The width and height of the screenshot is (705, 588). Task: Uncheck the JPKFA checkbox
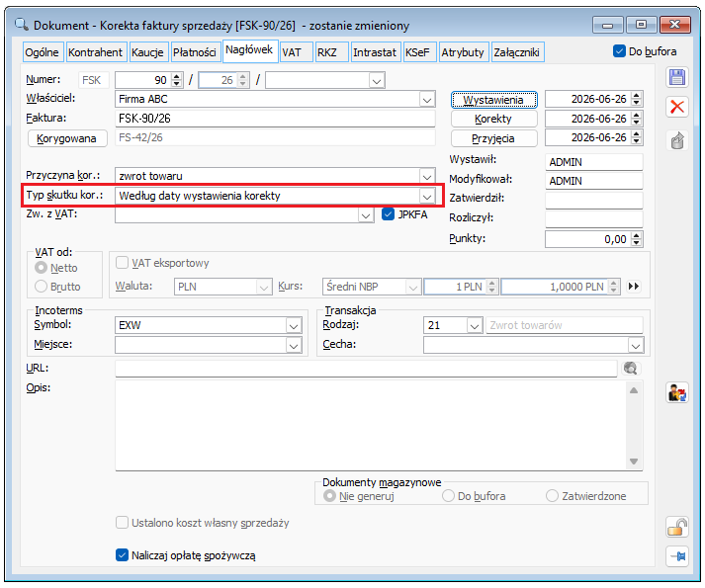point(388,214)
